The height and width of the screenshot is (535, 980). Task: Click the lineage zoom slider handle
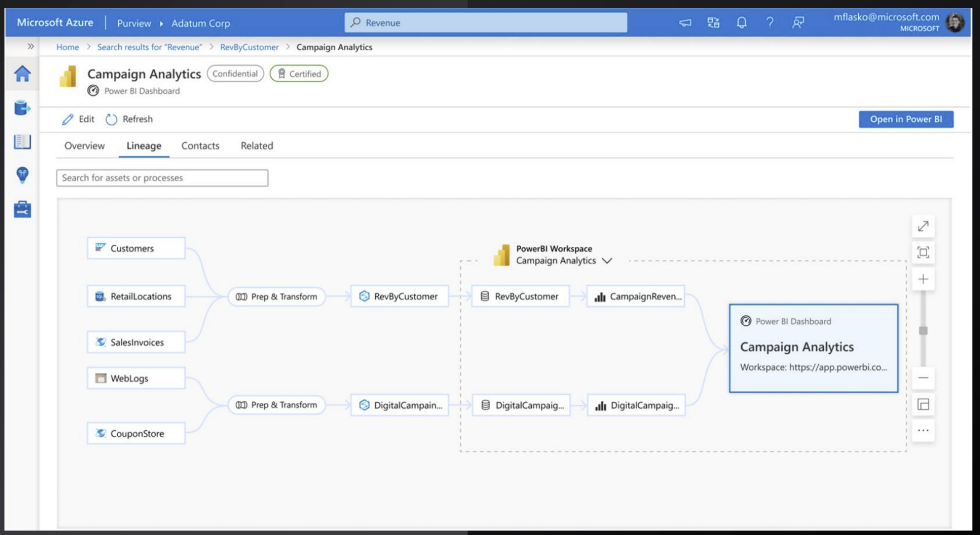pyautogui.click(x=923, y=331)
